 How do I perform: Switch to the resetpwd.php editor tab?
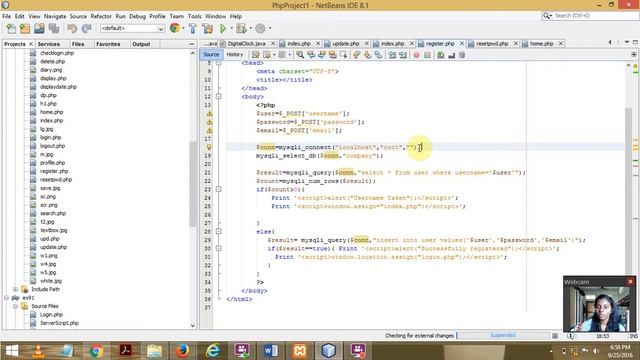coord(492,43)
